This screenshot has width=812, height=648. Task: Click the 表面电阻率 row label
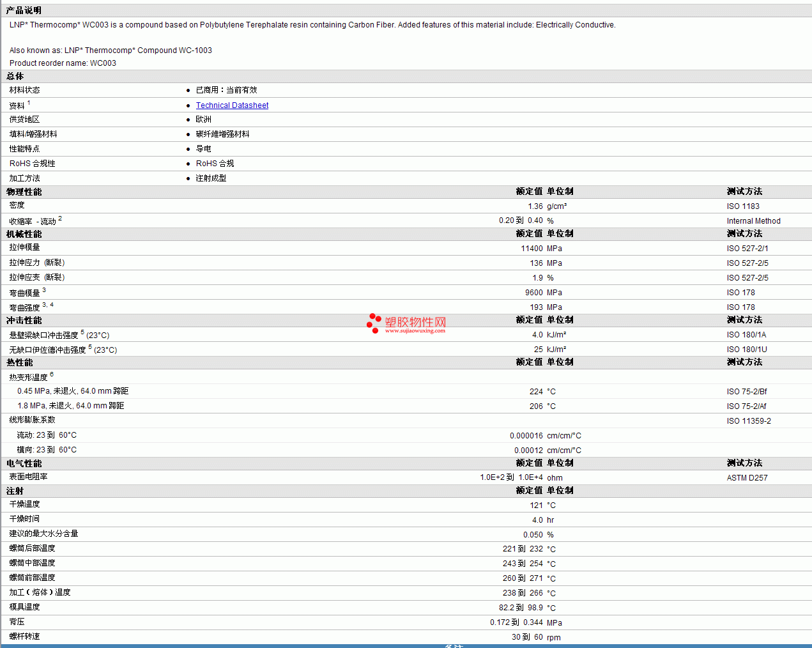(29, 477)
